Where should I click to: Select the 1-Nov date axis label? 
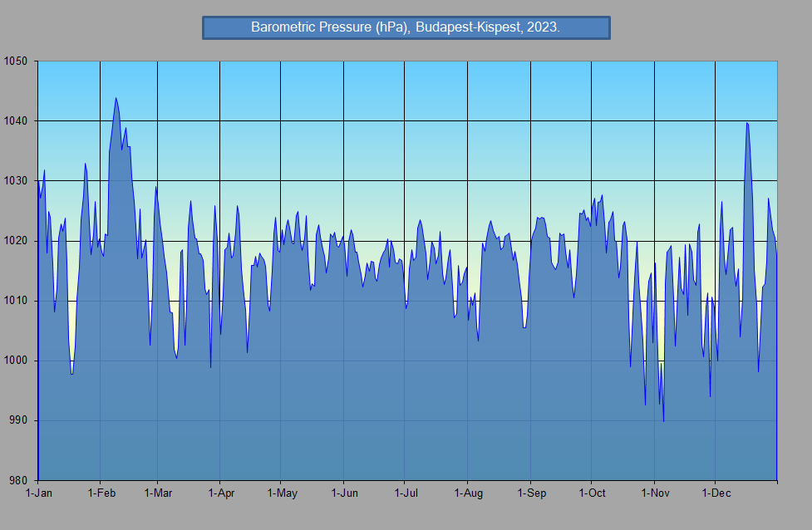[x=654, y=493]
